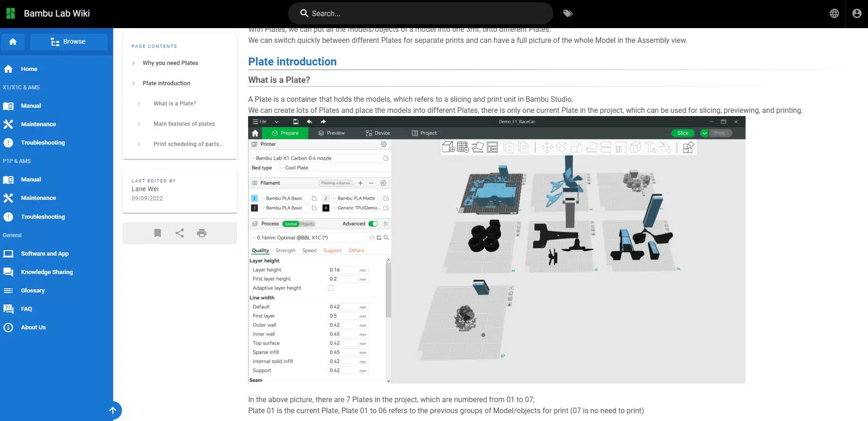Switch to the Device tab
This screenshot has width=868, height=421.
coord(378,133)
